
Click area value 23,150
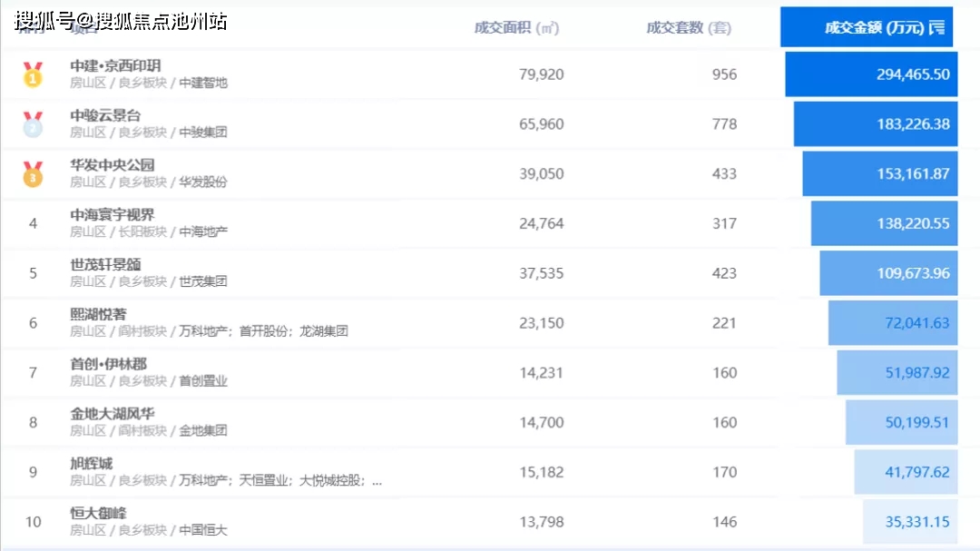click(x=541, y=323)
